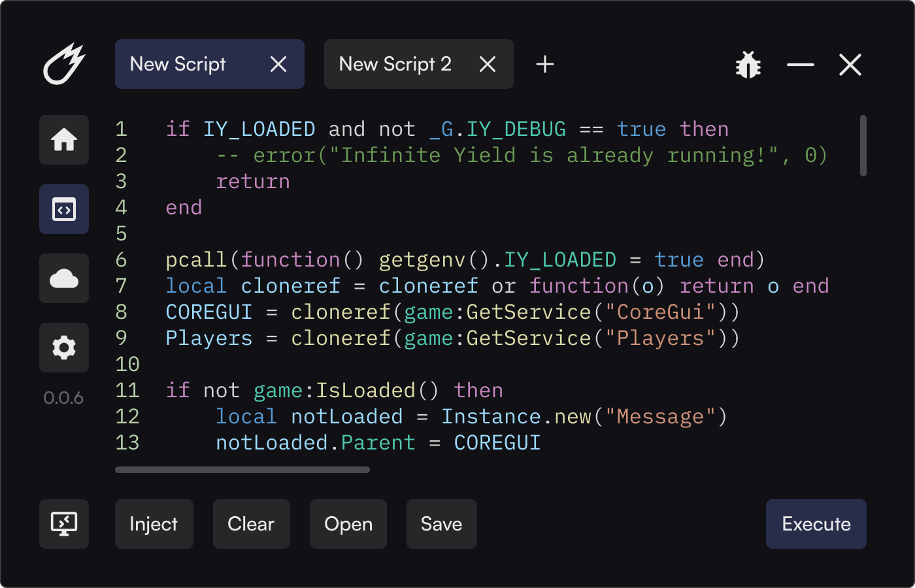Click the comet logo icon
The height and width of the screenshot is (588, 915).
pyautogui.click(x=64, y=64)
